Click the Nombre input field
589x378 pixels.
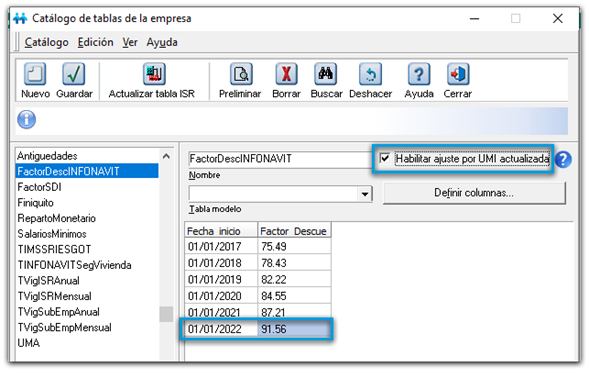point(279,159)
